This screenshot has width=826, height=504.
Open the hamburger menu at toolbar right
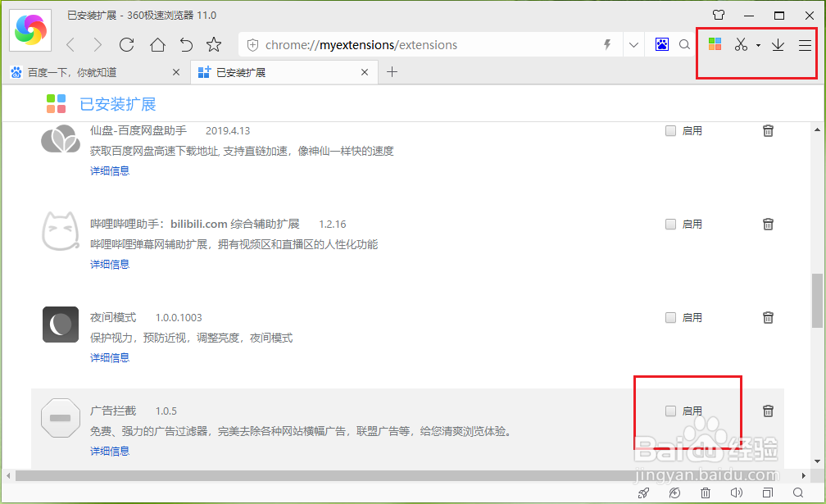[806, 45]
